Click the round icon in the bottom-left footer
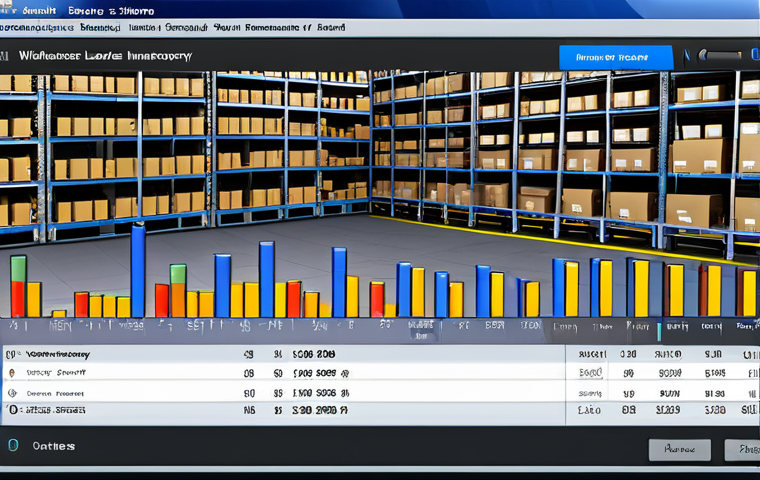 click(x=13, y=446)
